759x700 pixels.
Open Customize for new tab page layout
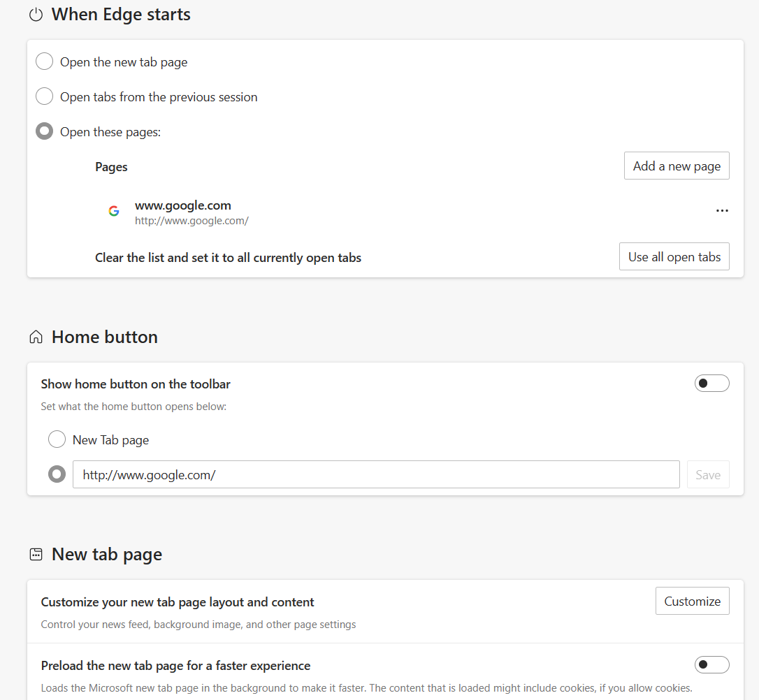pos(692,601)
